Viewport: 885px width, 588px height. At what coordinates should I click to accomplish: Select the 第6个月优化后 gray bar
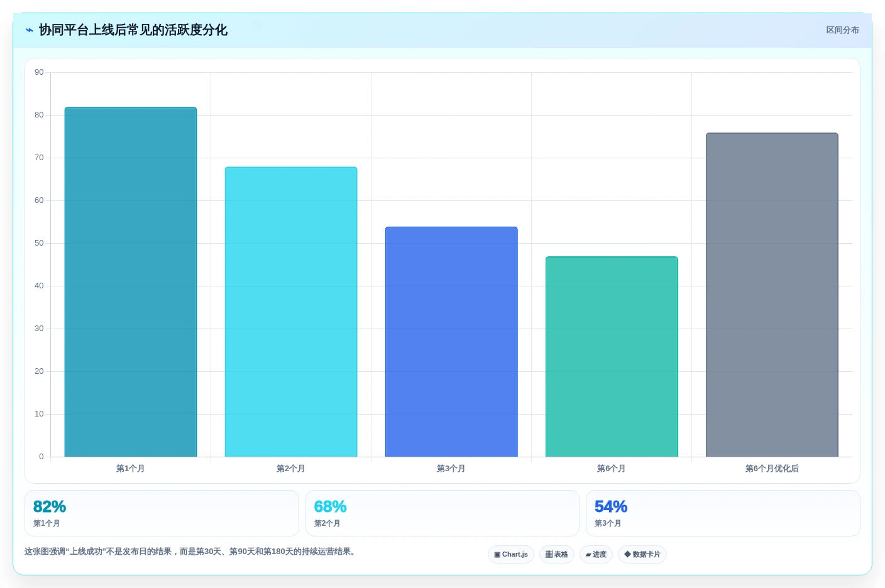pos(772,295)
